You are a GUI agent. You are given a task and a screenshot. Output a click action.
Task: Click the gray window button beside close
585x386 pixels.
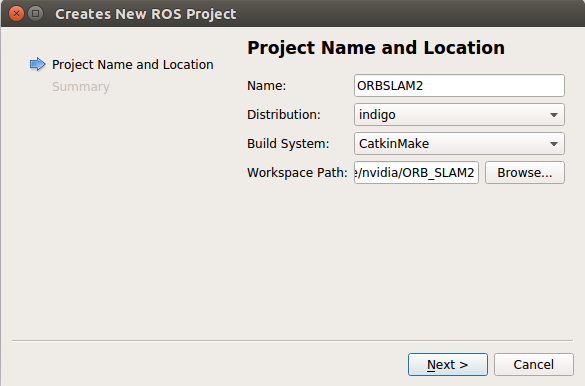36,14
